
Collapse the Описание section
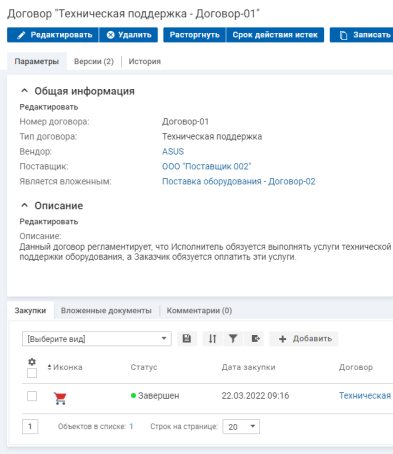(24, 205)
